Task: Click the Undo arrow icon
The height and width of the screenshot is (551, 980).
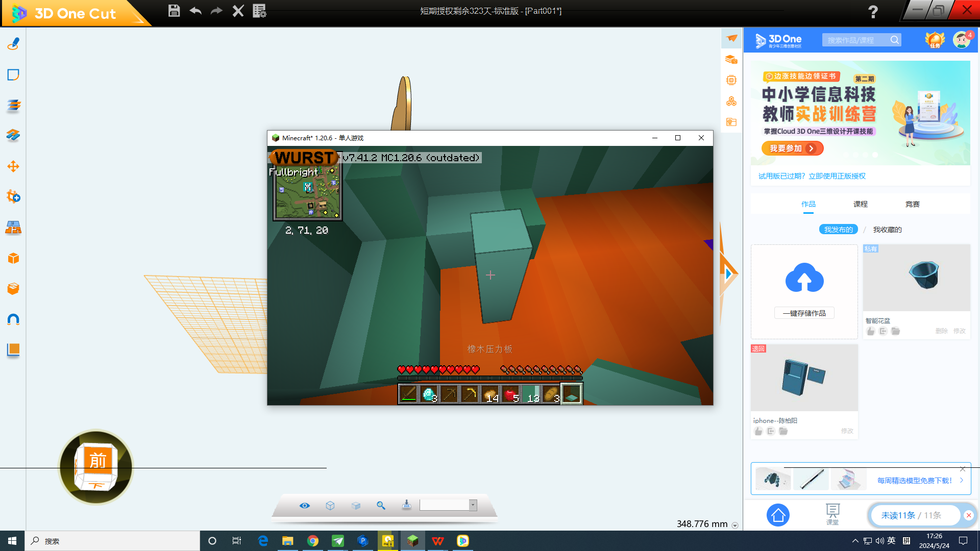Action: [x=195, y=11]
